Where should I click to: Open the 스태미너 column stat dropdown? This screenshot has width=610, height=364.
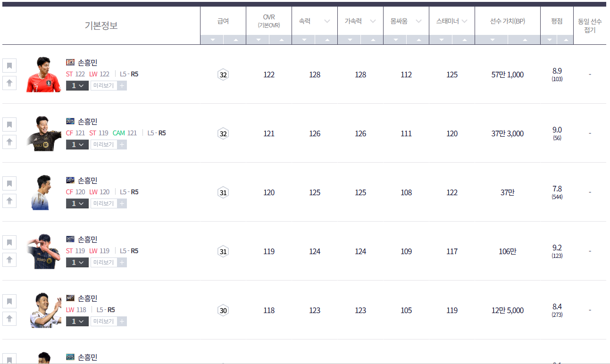tap(464, 21)
